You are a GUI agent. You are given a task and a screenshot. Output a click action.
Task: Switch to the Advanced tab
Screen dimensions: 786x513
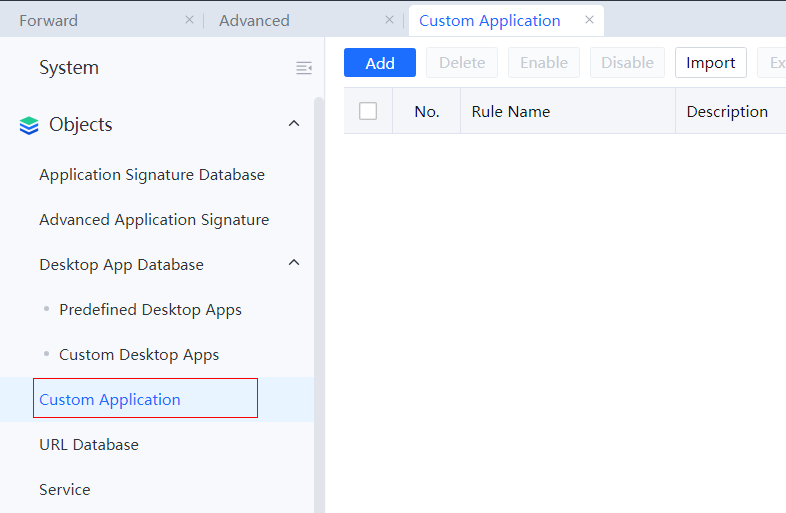tap(254, 21)
